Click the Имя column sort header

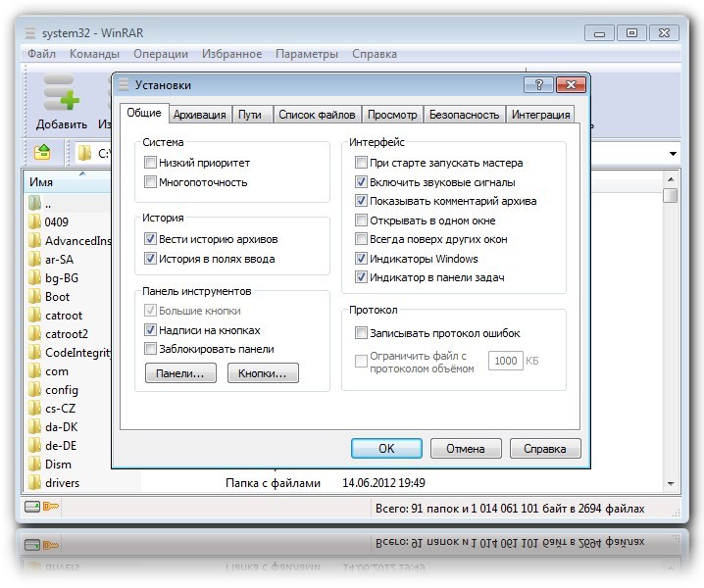tap(68, 181)
